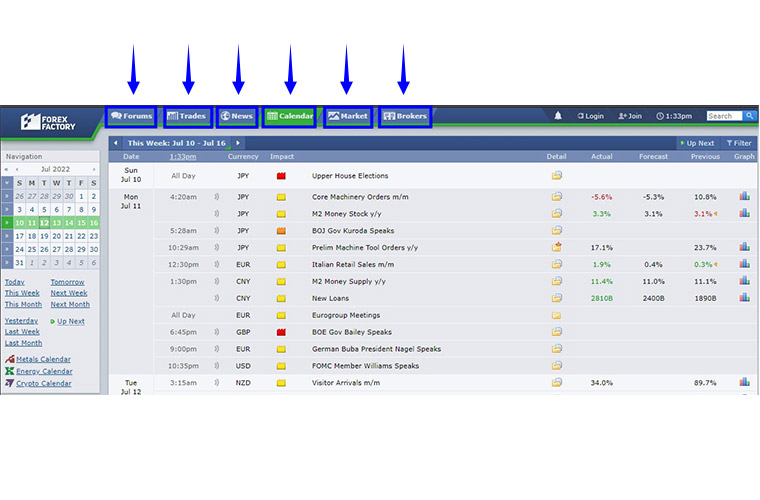Select week row starting 17 in mini calendar
Viewport: 760px width, 500px height.
7,236
